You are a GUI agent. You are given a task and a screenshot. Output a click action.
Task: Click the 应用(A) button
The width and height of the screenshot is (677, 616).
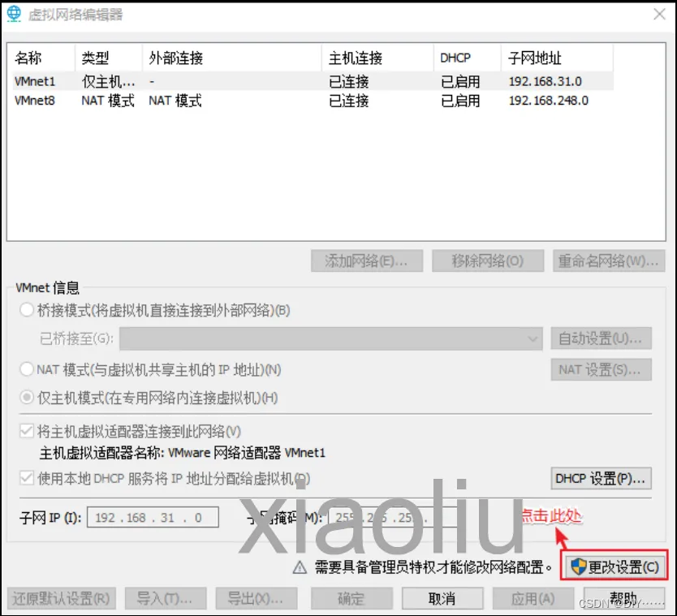533,598
